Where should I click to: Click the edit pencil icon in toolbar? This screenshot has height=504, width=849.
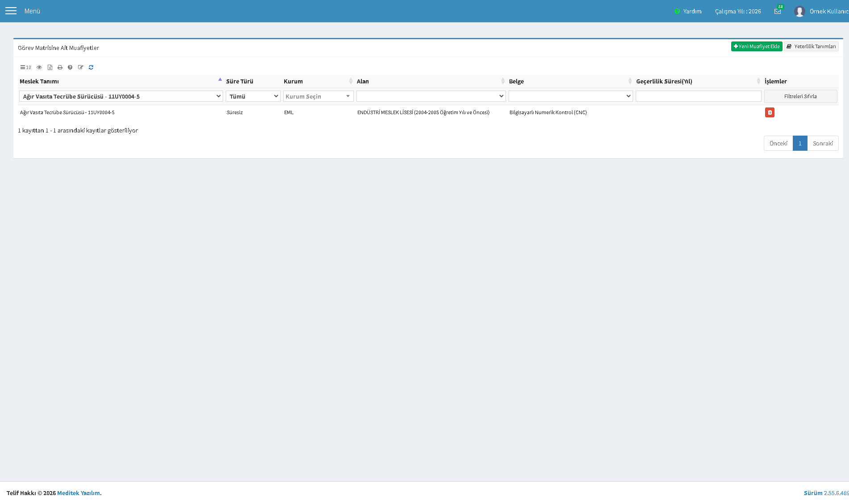pyautogui.click(x=81, y=67)
